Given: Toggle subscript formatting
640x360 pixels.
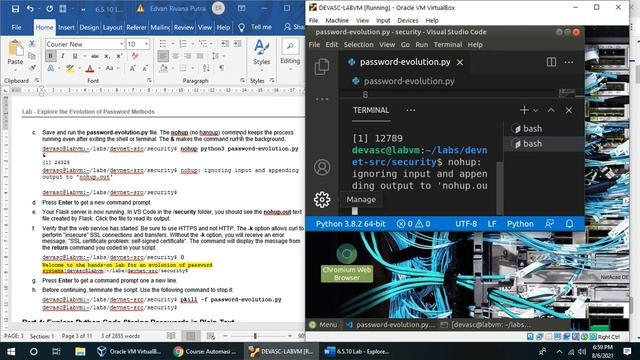Looking at the screenshot, I should (107, 56).
